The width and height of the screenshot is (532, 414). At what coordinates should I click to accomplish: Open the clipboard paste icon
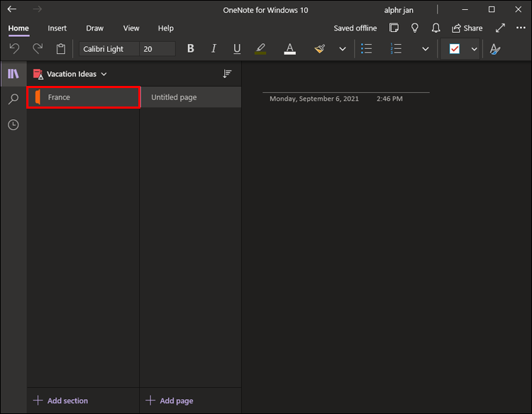tap(61, 49)
